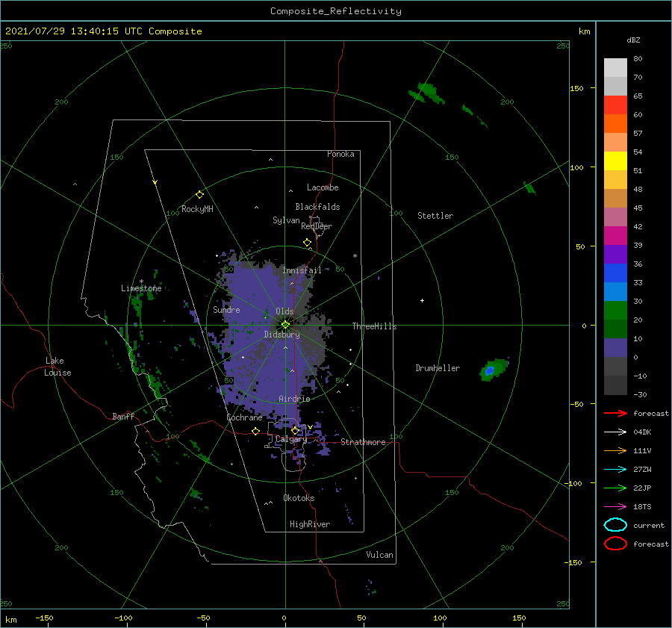The width and height of the screenshot is (672, 628).
Task: Select the 10 dBZ slate purple swatch
Action: pyautogui.click(x=615, y=348)
